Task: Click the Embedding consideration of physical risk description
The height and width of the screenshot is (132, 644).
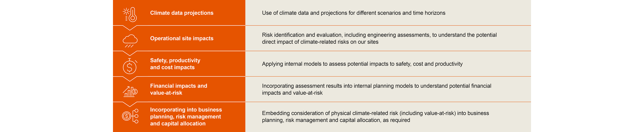Action: 375,117
